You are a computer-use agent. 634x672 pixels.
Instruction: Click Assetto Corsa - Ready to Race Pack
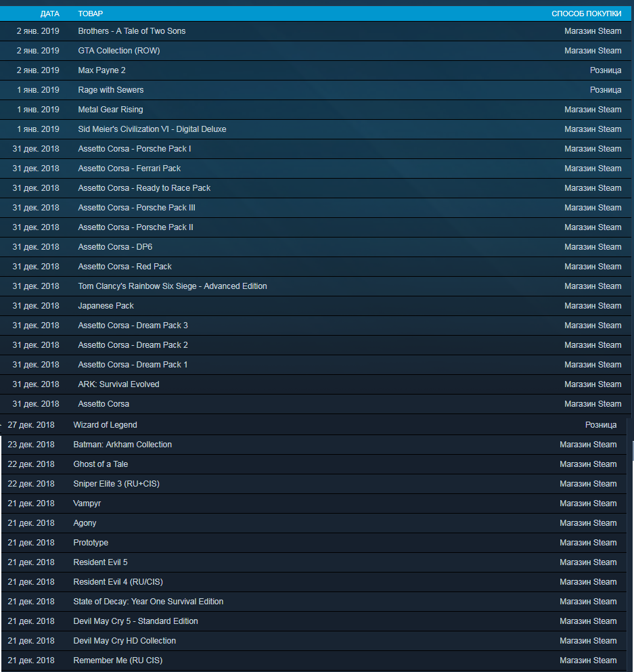click(x=144, y=188)
